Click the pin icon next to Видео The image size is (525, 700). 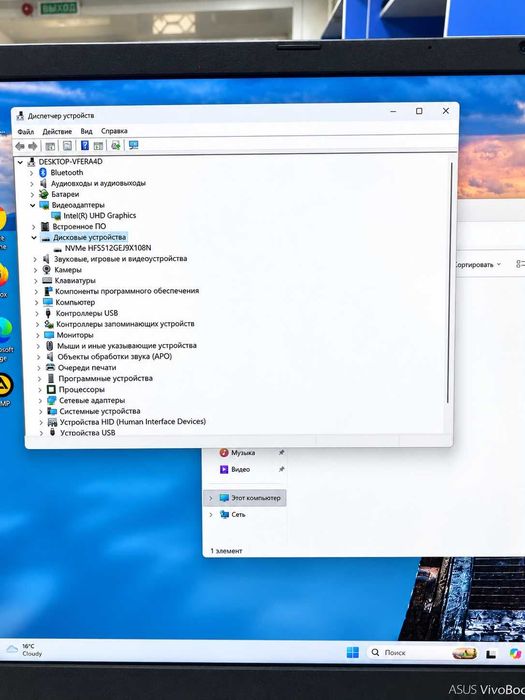pos(281,469)
